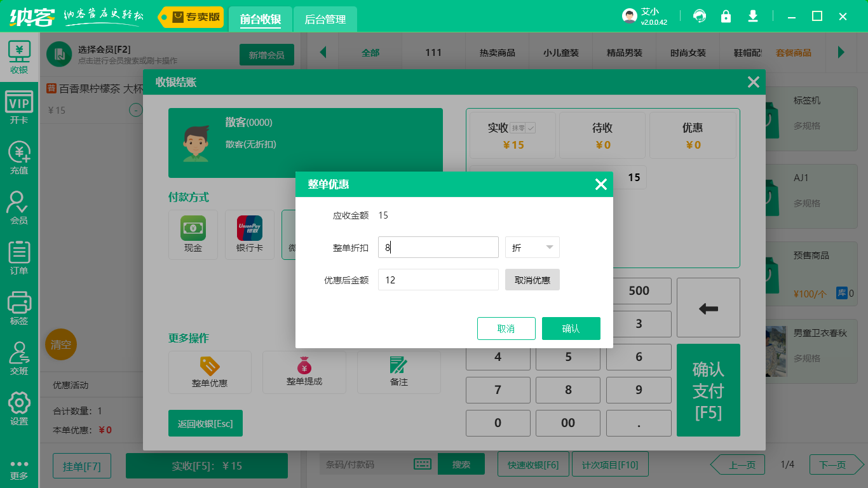The width and height of the screenshot is (868, 488).
Task: Select the 标签 printer icon in sidebar
Action: point(19,309)
